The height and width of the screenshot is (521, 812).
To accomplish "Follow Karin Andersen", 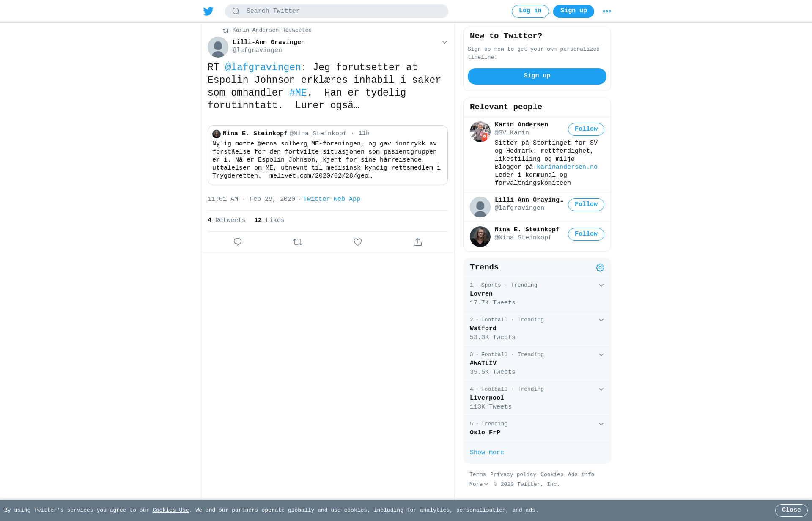I will (x=586, y=129).
